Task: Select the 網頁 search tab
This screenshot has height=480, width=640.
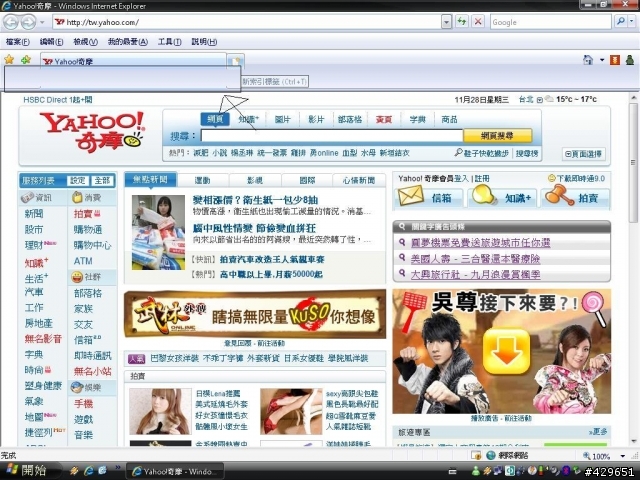Action: [x=215, y=119]
